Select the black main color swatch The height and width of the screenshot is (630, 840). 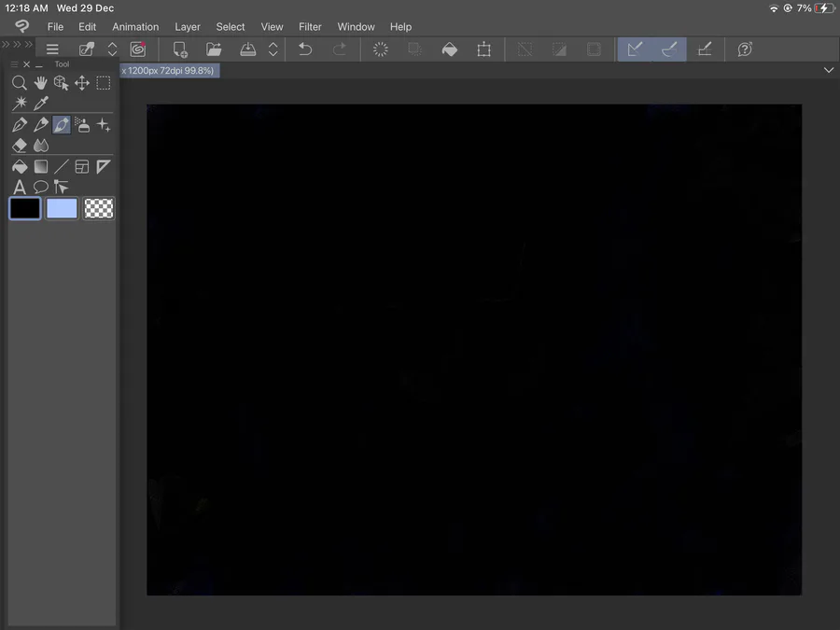tap(24, 208)
